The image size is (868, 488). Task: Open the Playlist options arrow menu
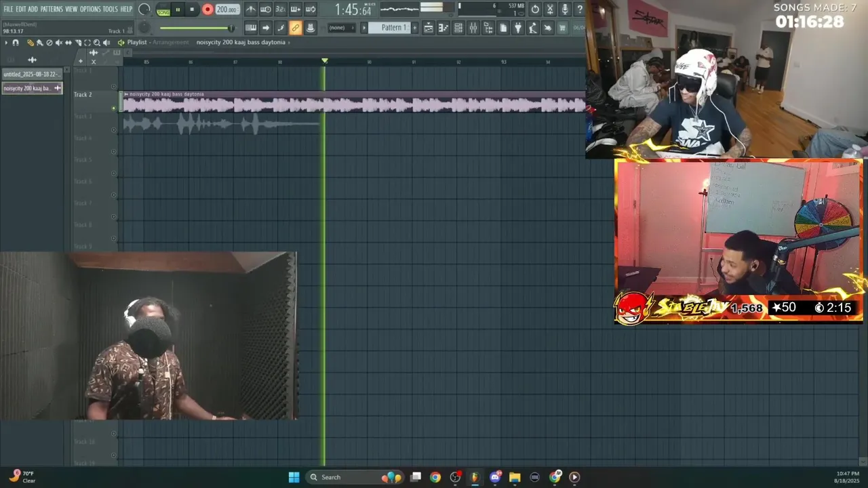click(x=6, y=43)
